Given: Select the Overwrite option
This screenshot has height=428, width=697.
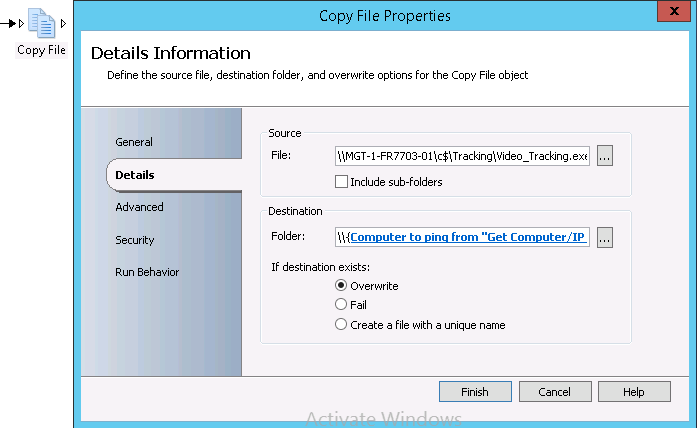Looking at the screenshot, I should click(341, 285).
